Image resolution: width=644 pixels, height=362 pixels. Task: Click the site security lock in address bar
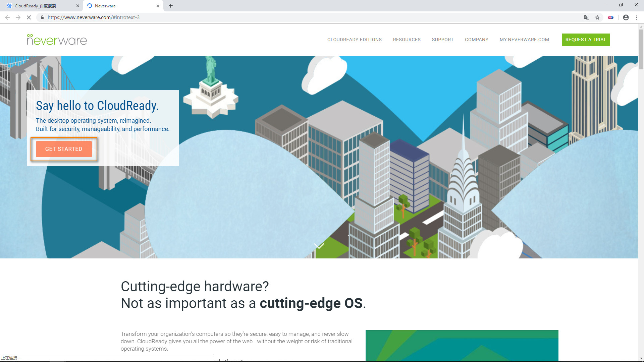42,17
